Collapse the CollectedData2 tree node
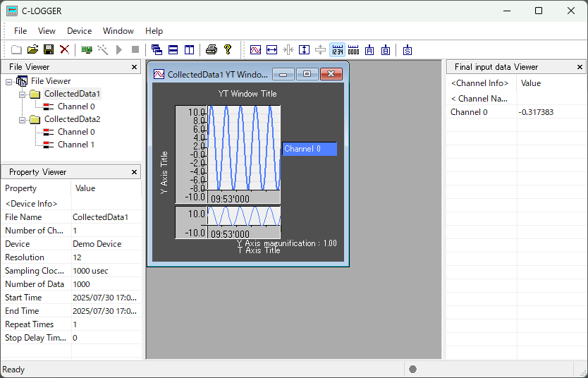 (x=23, y=119)
